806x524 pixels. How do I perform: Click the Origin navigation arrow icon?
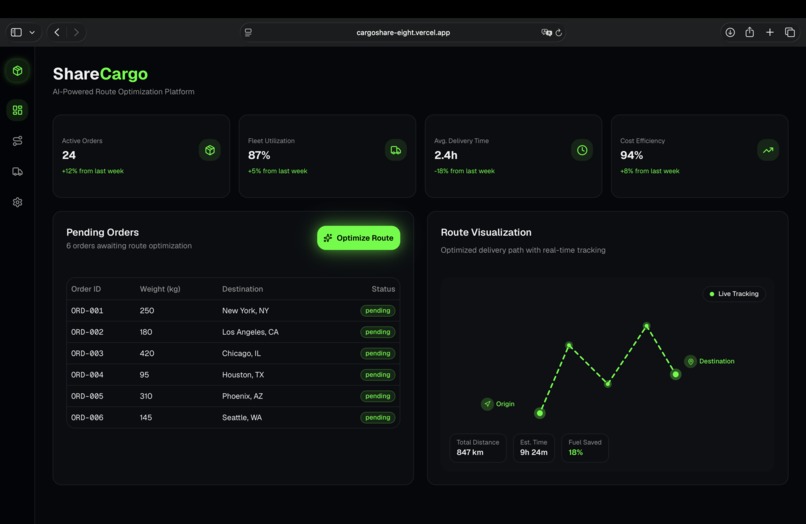click(487, 404)
